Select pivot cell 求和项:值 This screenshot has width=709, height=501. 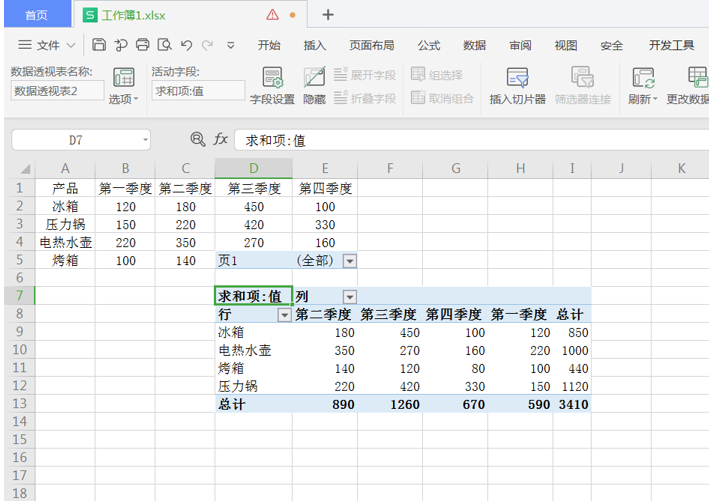pos(254,296)
